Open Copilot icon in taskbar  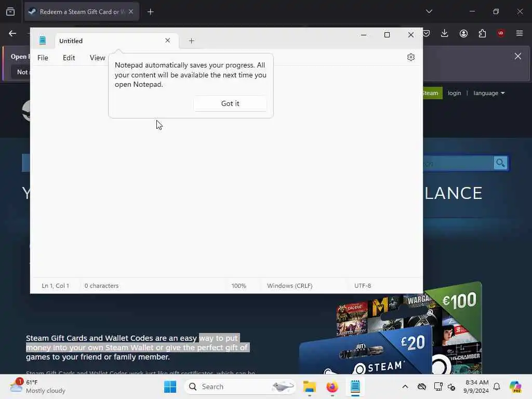[515, 387]
